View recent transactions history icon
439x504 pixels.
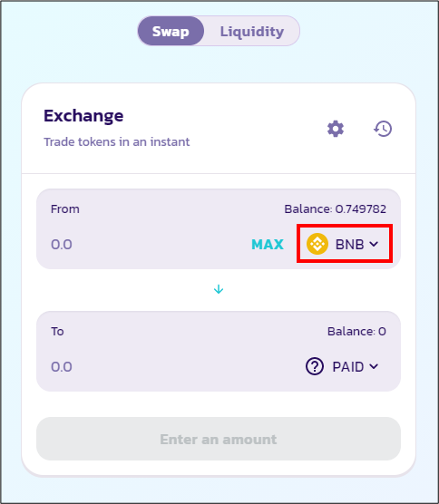(383, 129)
